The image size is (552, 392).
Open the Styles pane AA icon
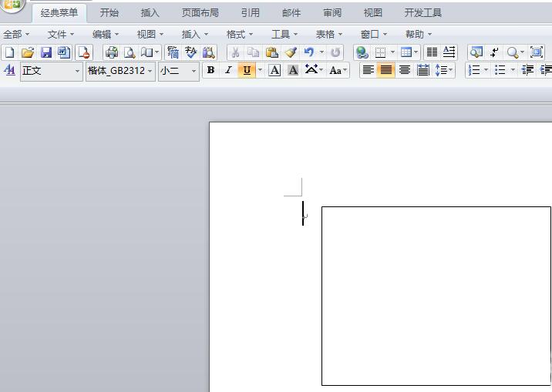9,71
